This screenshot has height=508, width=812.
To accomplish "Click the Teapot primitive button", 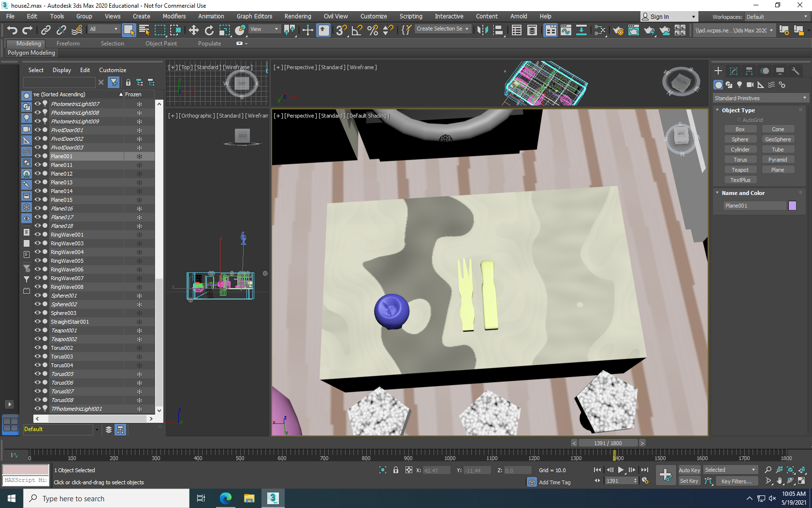I will click(740, 170).
